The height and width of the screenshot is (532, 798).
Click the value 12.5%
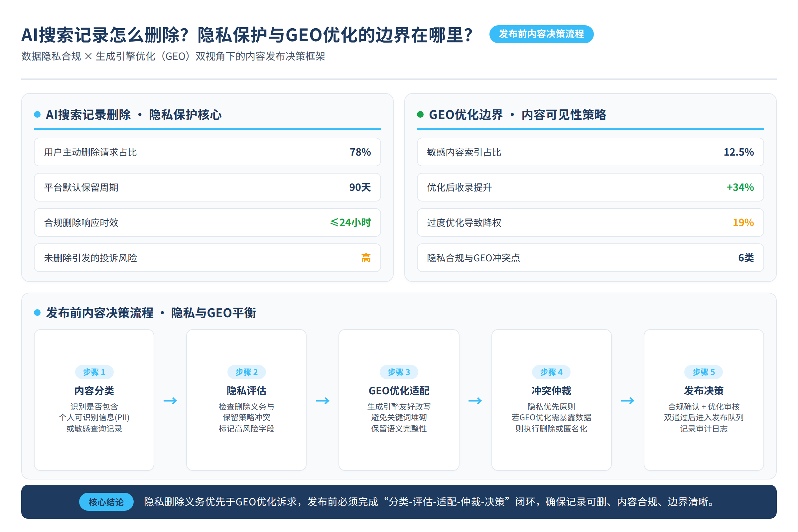[x=738, y=152]
